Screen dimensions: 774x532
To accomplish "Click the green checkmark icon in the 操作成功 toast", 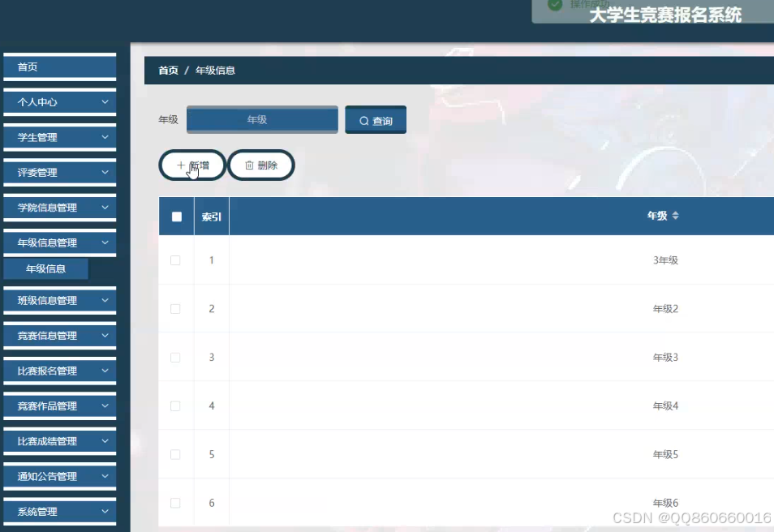I will 553,6.
